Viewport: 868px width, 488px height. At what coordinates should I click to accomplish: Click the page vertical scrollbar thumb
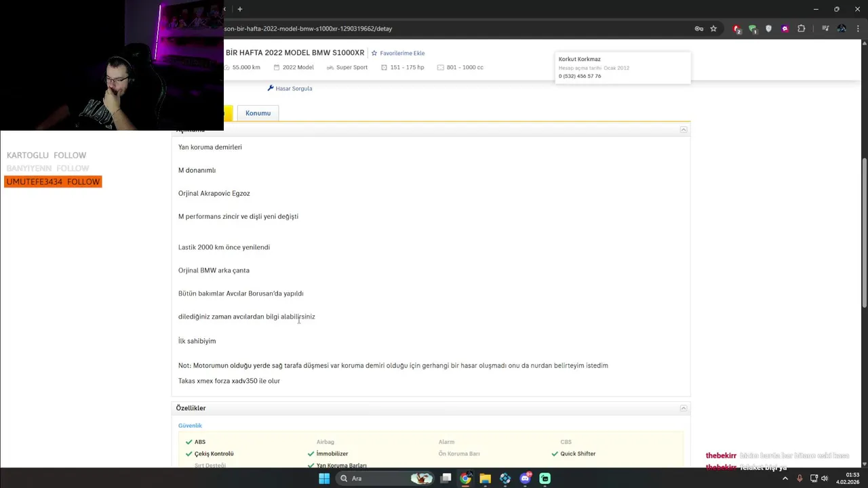click(864, 234)
